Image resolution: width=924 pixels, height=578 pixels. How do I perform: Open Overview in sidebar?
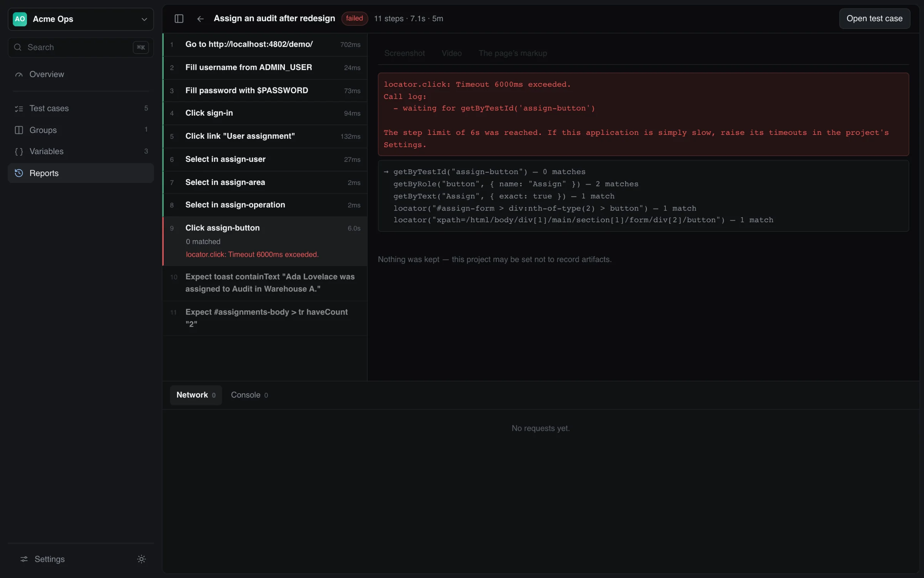tap(80, 74)
